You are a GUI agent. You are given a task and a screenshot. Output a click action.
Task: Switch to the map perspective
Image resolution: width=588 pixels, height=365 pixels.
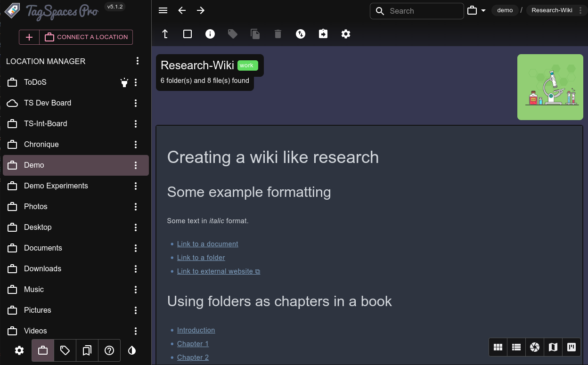click(x=553, y=347)
